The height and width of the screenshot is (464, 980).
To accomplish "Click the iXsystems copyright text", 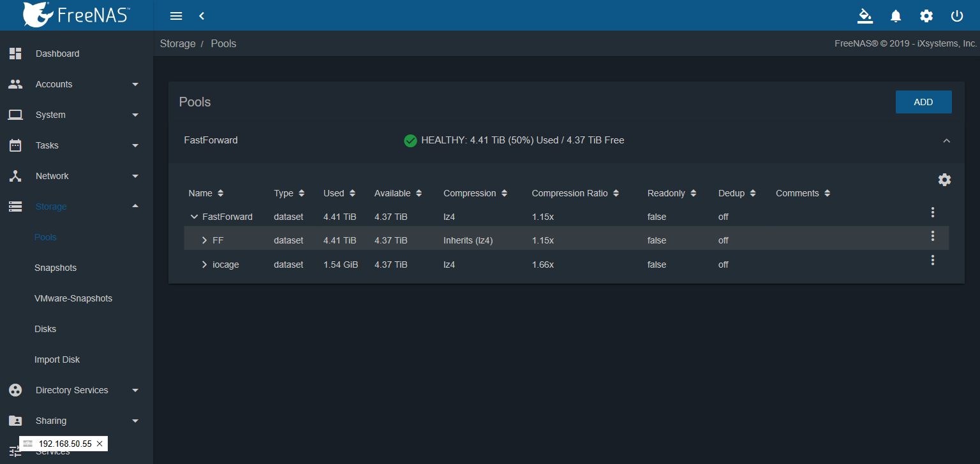I will coord(905,44).
